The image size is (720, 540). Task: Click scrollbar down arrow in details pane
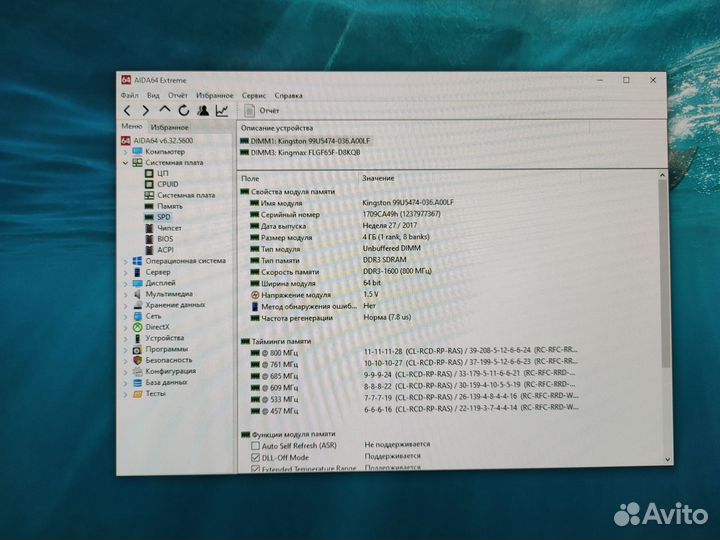click(667, 460)
